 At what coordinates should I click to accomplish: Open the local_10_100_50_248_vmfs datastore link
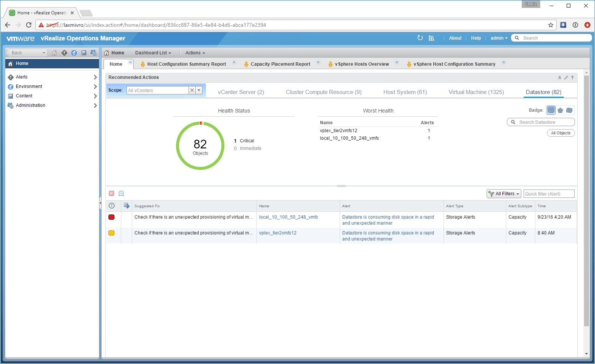(288, 217)
